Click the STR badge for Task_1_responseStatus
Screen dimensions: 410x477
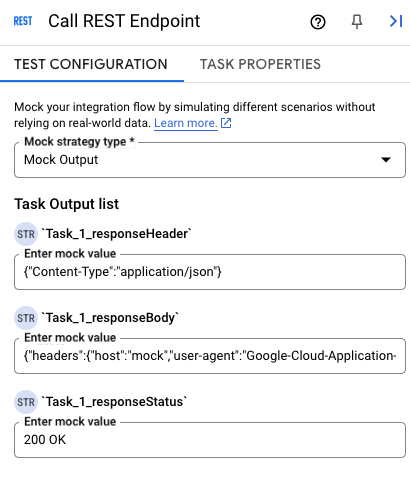click(26, 402)
